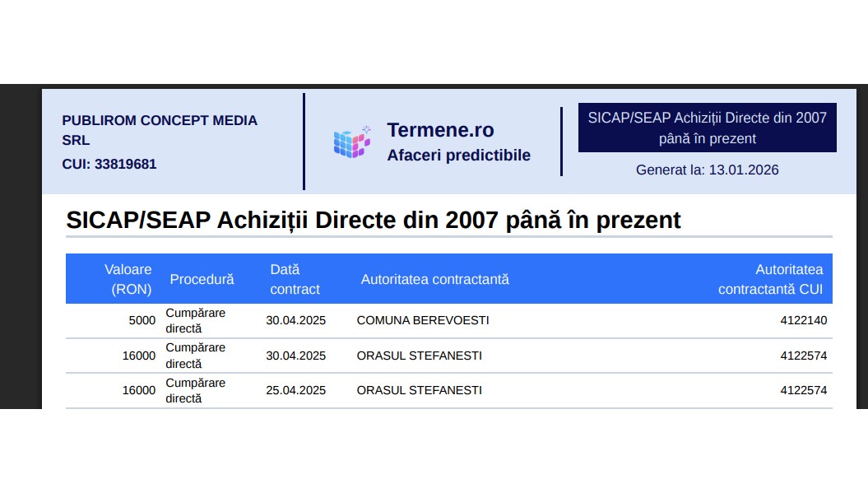Click the Termene.ro brand name
This screenshot has width=868, height=493.
(440, 130)
